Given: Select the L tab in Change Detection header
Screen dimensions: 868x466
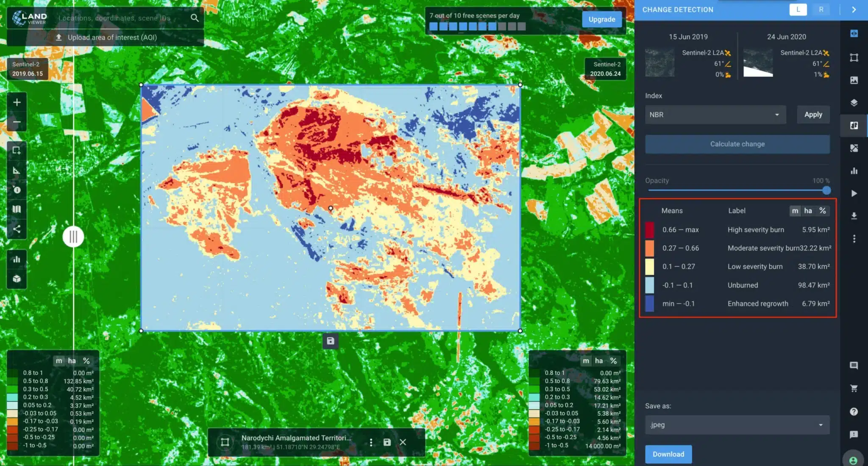Looking at the screenshot, I should pos(798,9).
